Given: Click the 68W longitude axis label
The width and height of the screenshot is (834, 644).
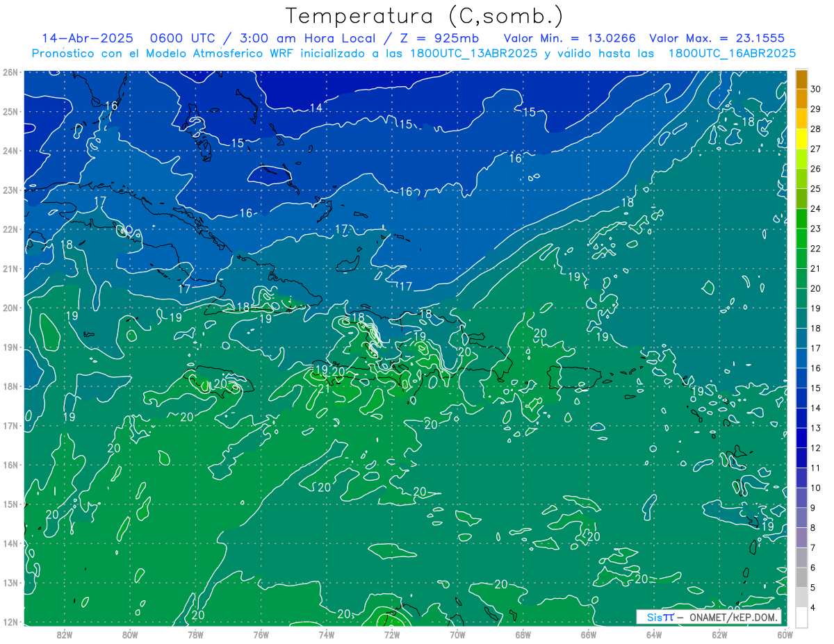Looking at the screenshot, I should click(x=523, y=634).
